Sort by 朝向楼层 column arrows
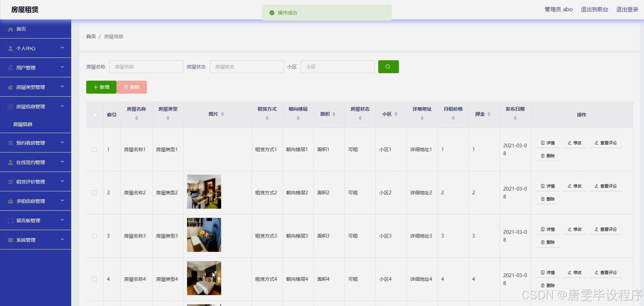 pos(298,118)
